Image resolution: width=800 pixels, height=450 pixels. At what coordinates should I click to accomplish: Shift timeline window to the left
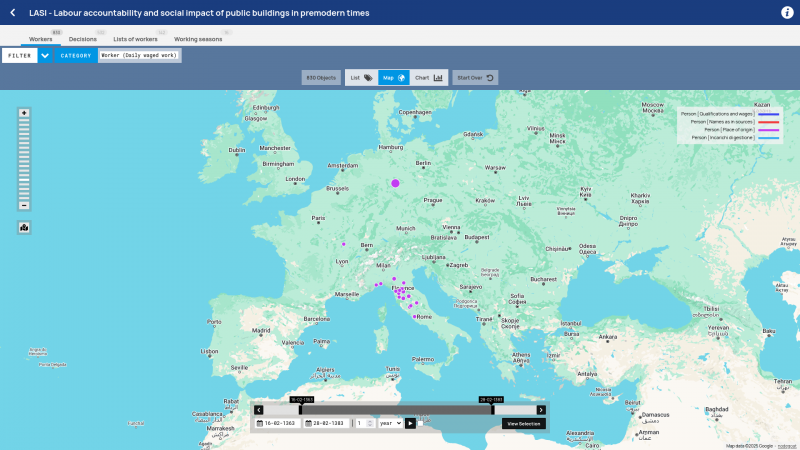(259, 410)
